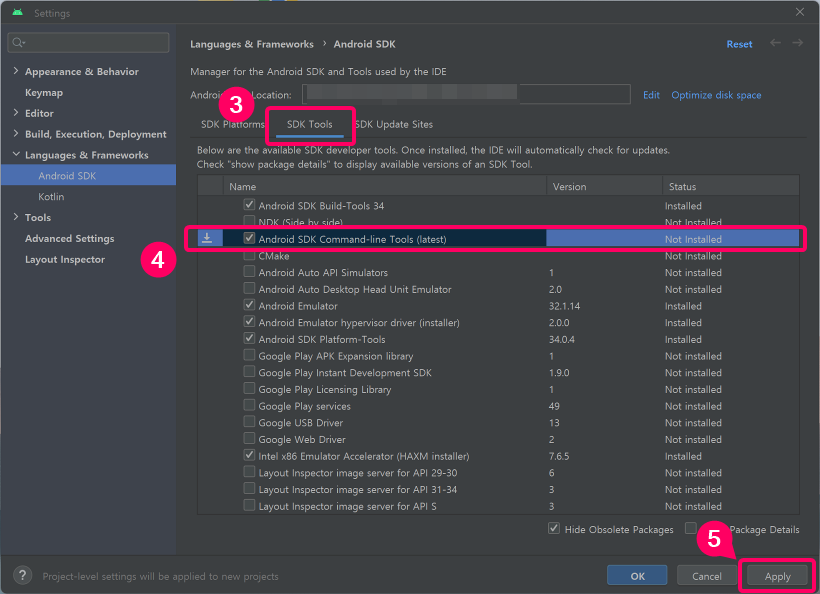Enable Google USB Driver checkbox
The width and height of the screenshot is (820, 594).
(x=249, y=422)
